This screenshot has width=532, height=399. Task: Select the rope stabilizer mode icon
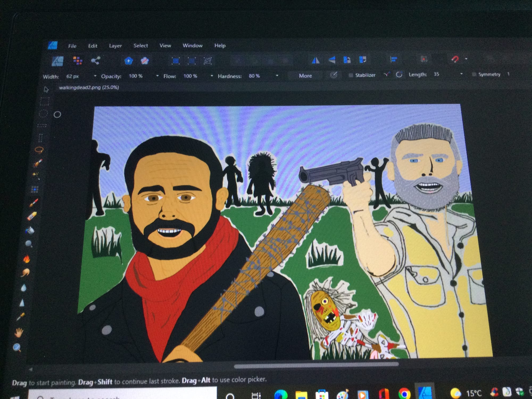coord(386,75)
